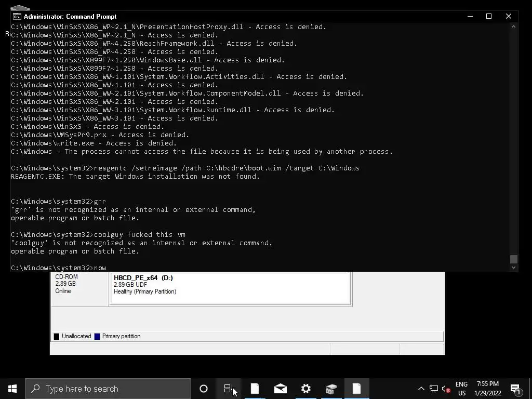532x399 pixels.
Task: Click the Command Prompt title bar icon
Action: pyautogui.click(x=17, y=16)
